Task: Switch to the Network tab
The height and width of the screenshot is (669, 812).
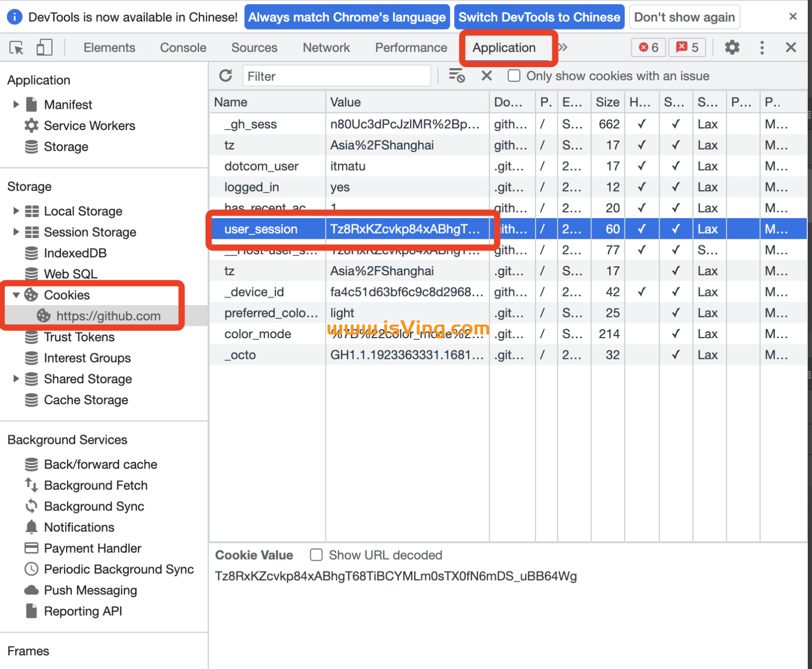Action: pos(326,48)
